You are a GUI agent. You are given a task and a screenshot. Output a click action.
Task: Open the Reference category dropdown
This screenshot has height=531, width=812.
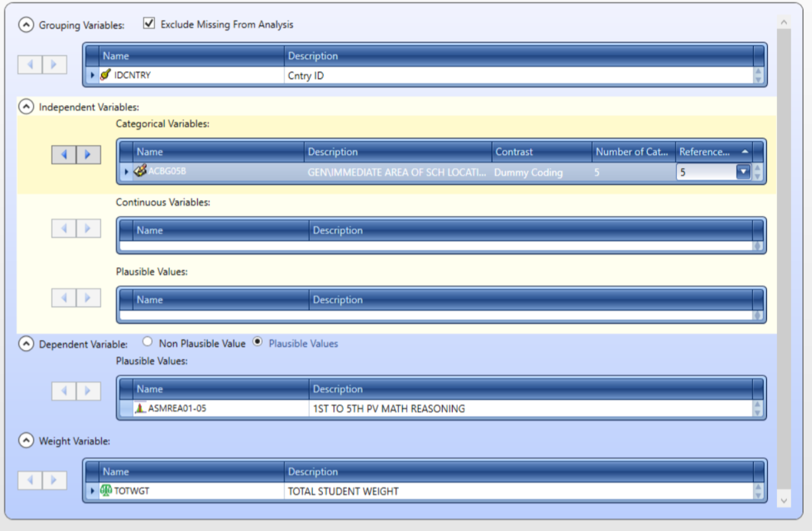point(743,172)
